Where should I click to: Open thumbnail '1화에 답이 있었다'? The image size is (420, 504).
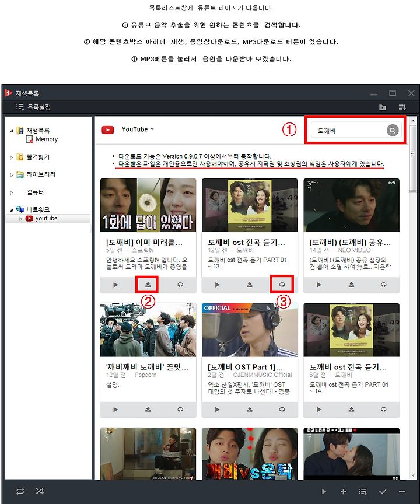pyautogui.click(x=148, y=205)
